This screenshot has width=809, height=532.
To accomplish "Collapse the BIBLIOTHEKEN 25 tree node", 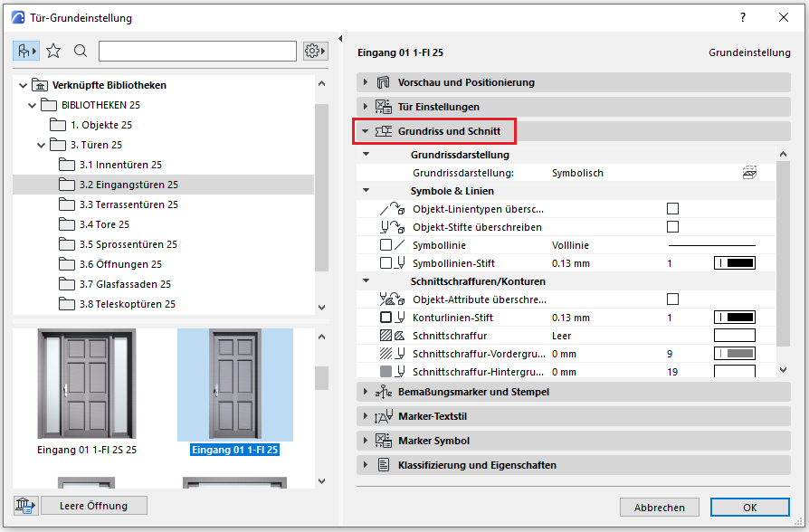I will click(x=33, y=105).
